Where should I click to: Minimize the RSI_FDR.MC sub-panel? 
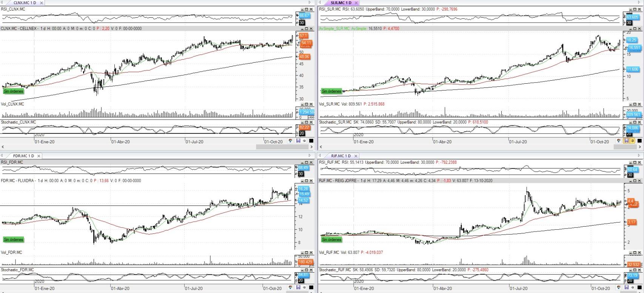tap(302, 163)
